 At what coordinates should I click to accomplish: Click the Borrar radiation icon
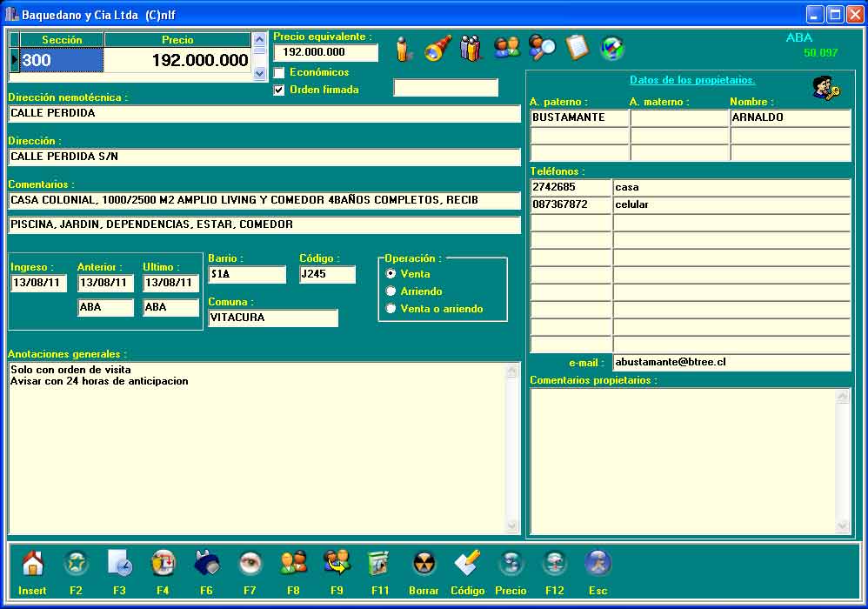(424, 564)
